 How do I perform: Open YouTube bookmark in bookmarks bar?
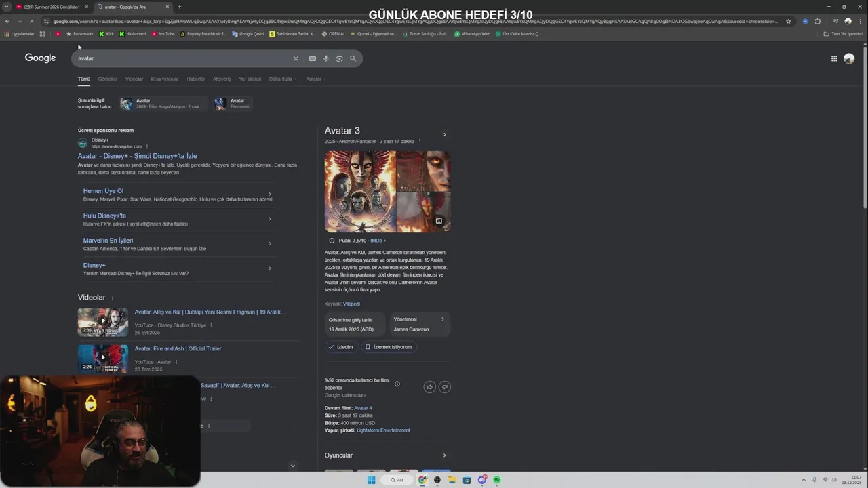(163, 33)
